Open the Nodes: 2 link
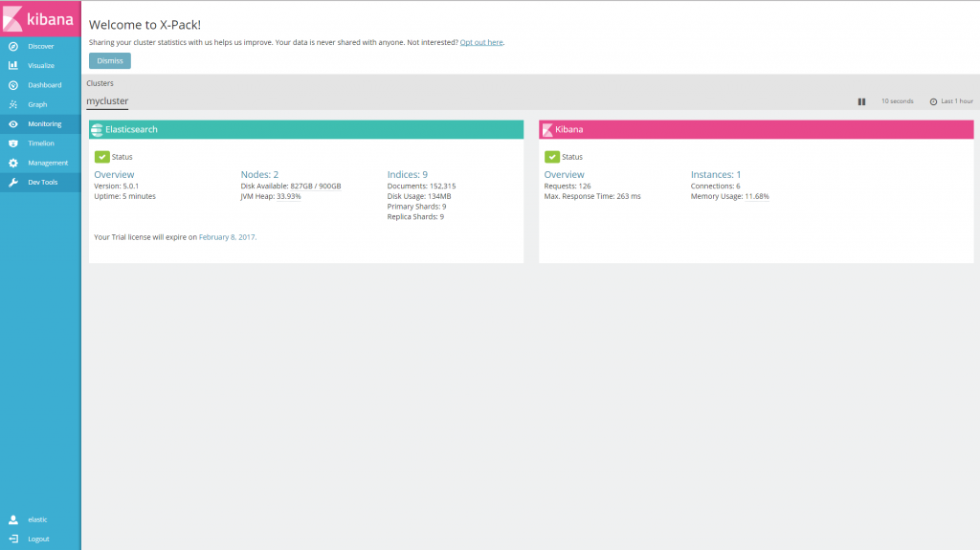The height and width of the screenshot is (550, 980). (259, 174)
